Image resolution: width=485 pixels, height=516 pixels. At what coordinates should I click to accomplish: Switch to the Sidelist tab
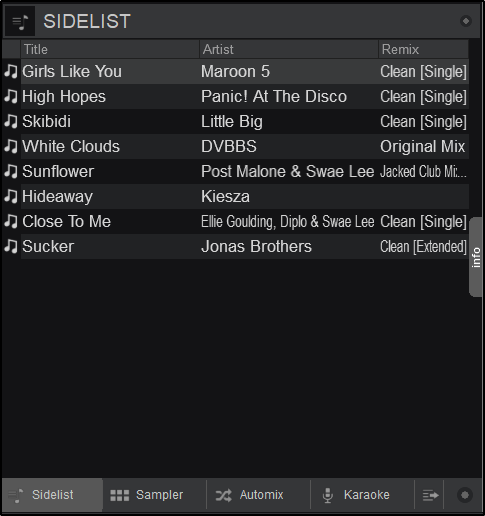point(52,495)
